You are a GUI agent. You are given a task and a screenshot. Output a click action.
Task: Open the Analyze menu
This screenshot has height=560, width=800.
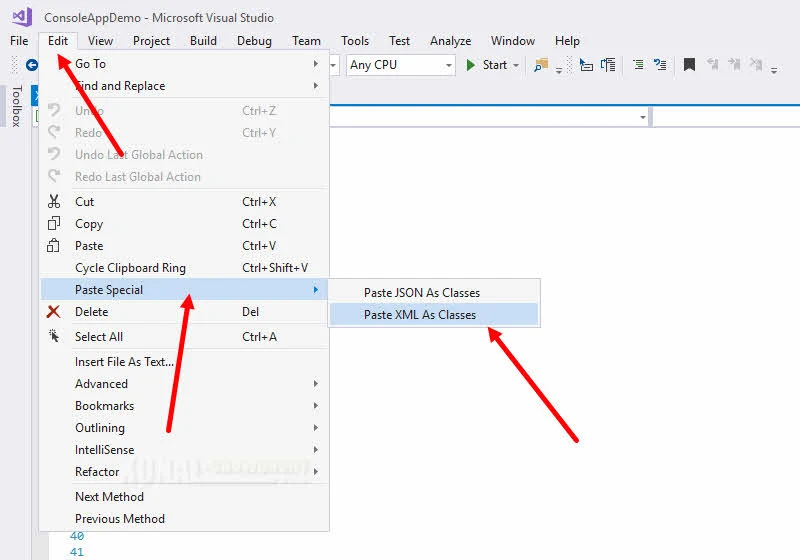(x=451, y=41)
